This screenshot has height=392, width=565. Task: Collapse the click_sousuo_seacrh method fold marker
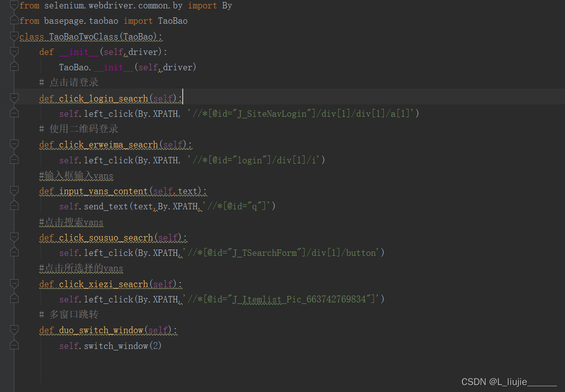pyautogui.click(x=14, y=237)
